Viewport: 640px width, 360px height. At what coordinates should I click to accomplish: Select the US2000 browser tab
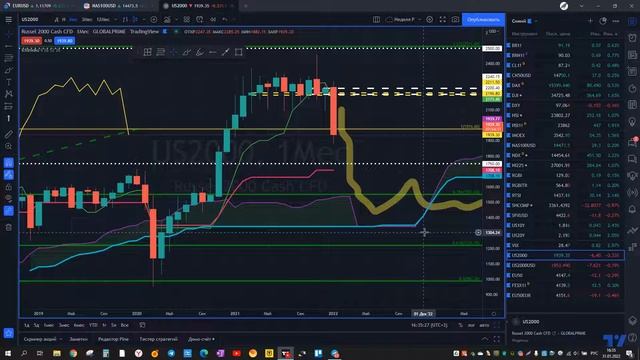[198, 6]
